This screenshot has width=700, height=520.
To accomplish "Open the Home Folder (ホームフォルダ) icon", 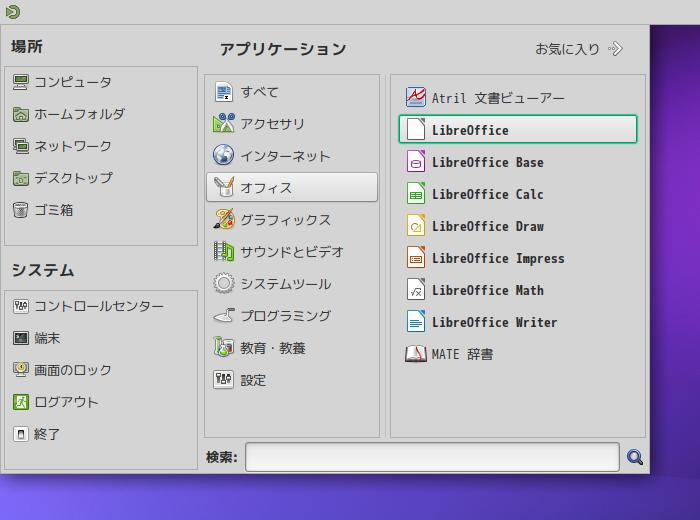I will click(x=21, y=114).
